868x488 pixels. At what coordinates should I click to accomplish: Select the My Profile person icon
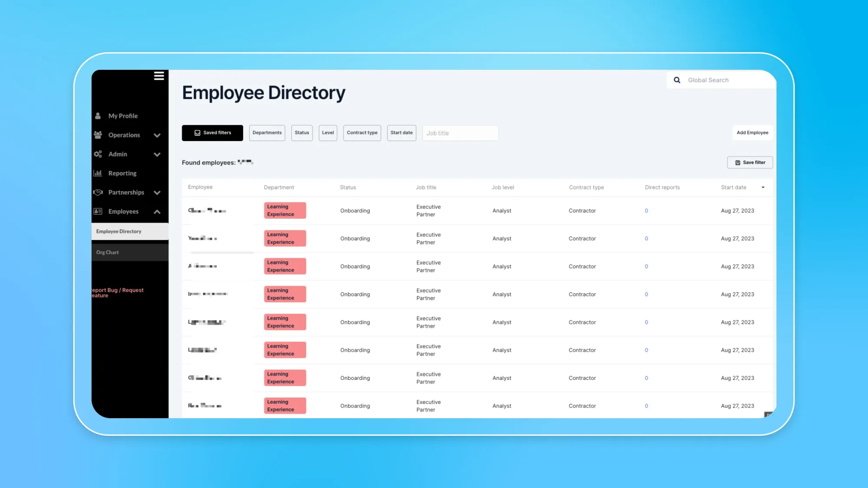pyautogui.click(x=98, y=115)
